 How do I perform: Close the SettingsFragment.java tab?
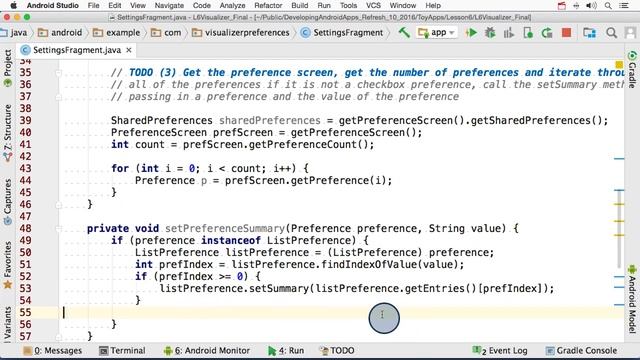click(129, 50)
